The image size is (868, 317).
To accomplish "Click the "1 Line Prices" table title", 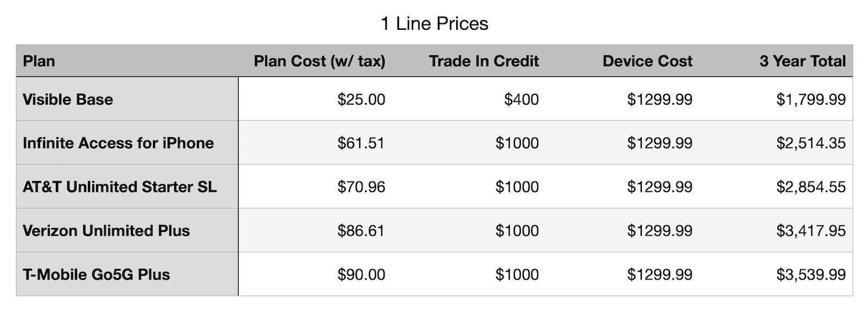I will [434, 24].
